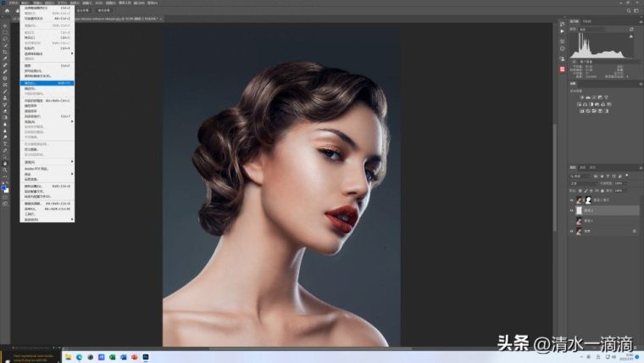The image size is (644, 363).
Task: Click the Home icon in options bar
Action: coord(7,10)
